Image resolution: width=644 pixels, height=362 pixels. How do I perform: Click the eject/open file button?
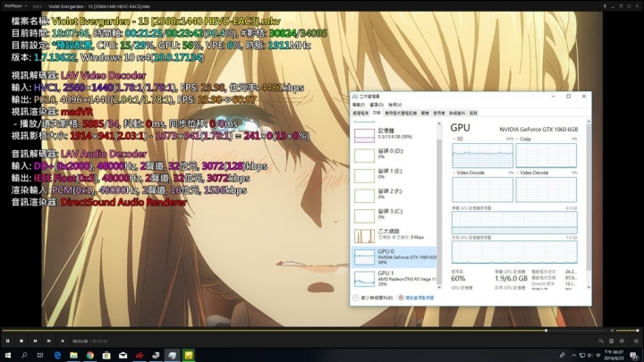pos(63,341)
